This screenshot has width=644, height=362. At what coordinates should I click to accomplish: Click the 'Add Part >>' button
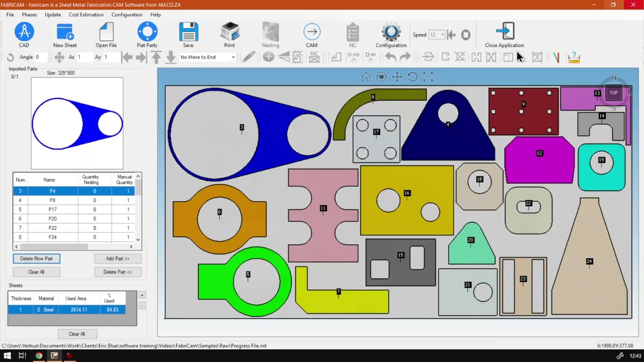point(117,258)
